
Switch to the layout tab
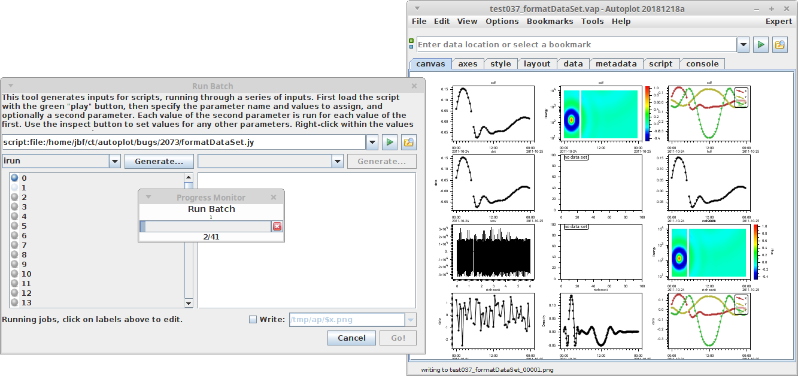tap(537, 64)
